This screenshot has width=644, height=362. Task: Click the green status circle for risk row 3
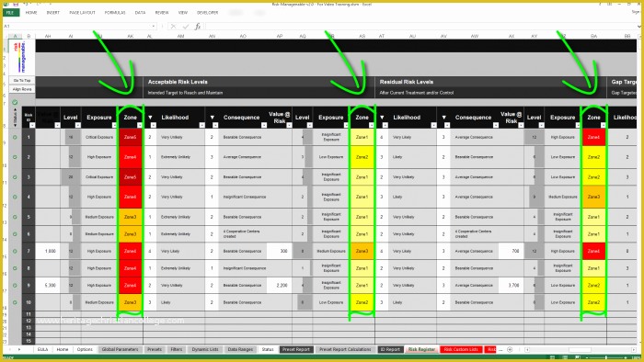[15, 177]
